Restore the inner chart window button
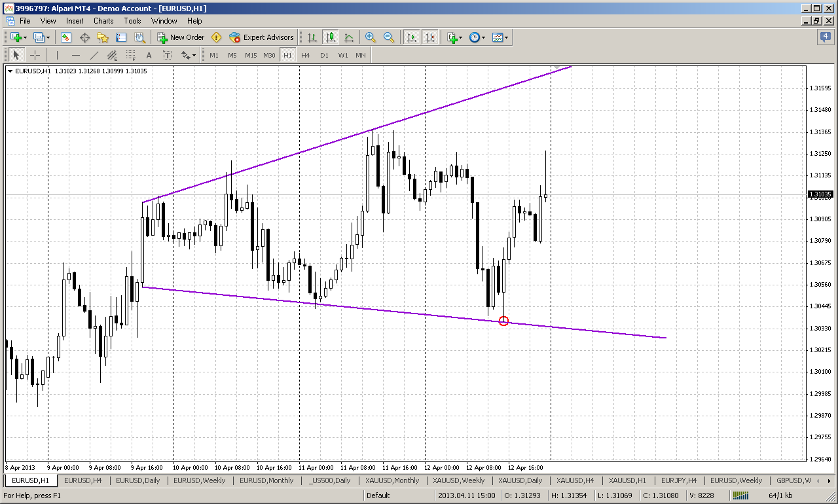This screenshot has height=504, width=838. click(818, 21)
